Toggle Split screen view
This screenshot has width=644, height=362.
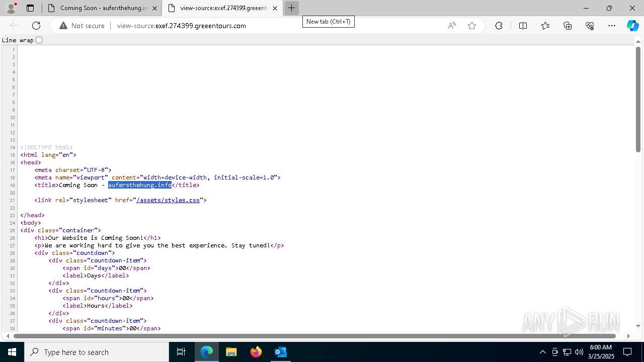point(523,26)
